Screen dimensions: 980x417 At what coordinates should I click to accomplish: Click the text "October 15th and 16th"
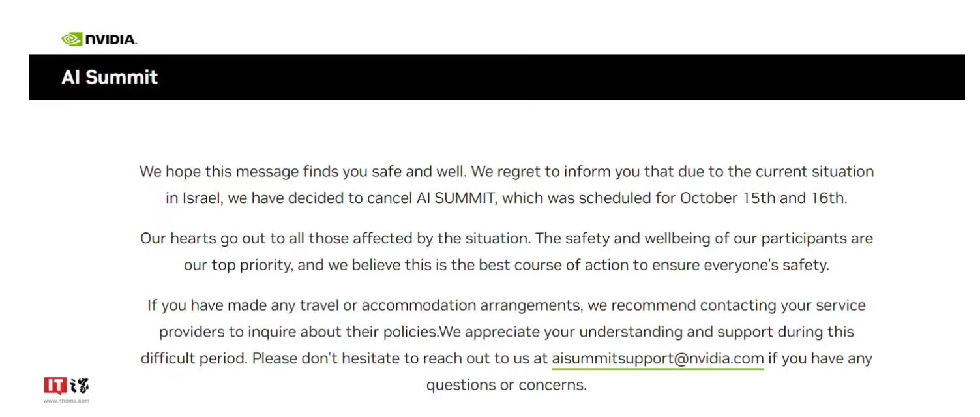(762, 198)
